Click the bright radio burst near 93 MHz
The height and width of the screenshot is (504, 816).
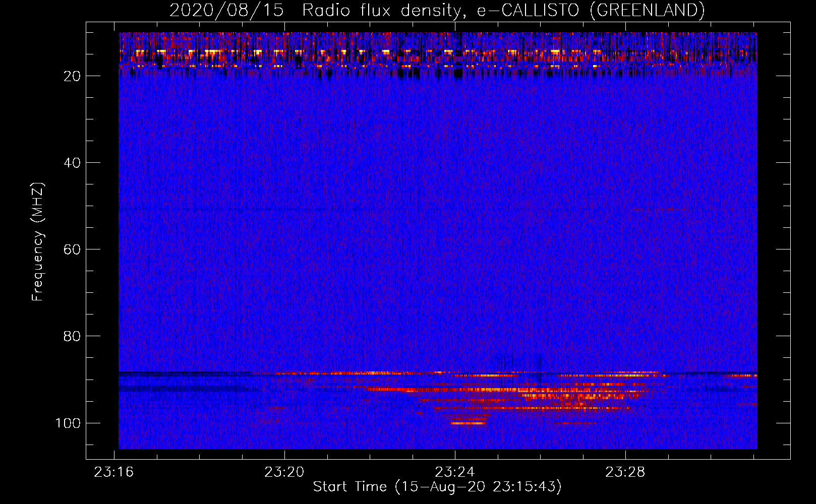click(x=504, y=390)
